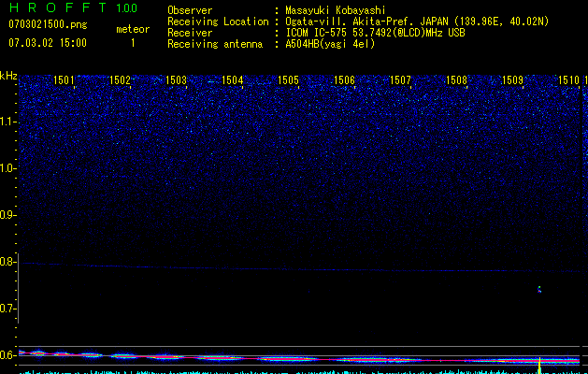The image size is (588, 374).
Task: Click the 1510 time marker
Action: (569, 80)
